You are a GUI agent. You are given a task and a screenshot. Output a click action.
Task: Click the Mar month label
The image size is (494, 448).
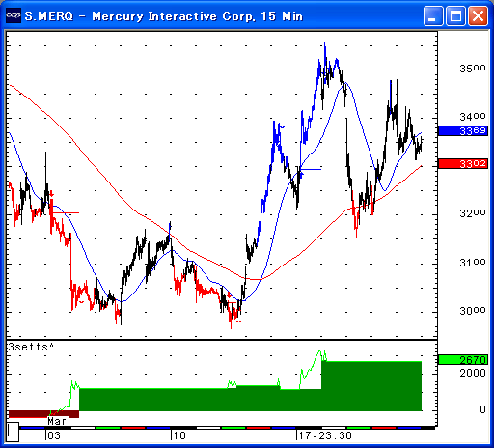click(57, 421)
